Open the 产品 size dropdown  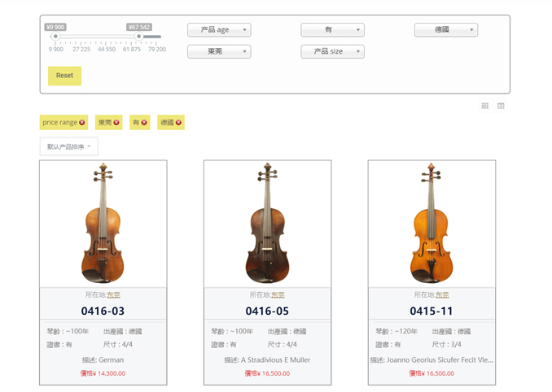[x=332, y=52]
